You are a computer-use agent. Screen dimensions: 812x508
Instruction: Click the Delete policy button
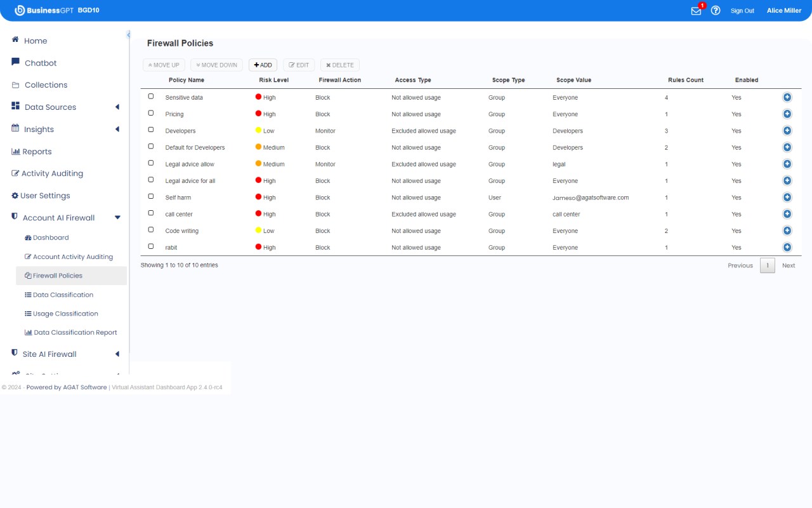340,65
